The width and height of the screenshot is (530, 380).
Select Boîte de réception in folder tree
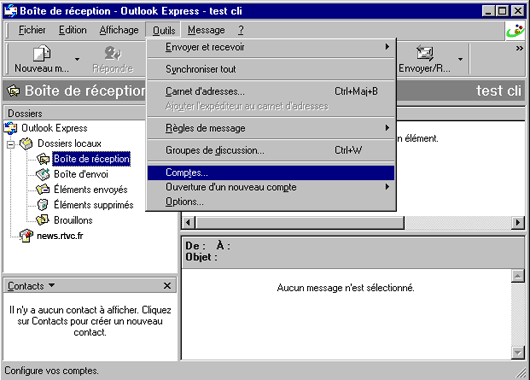coord(91,159)
